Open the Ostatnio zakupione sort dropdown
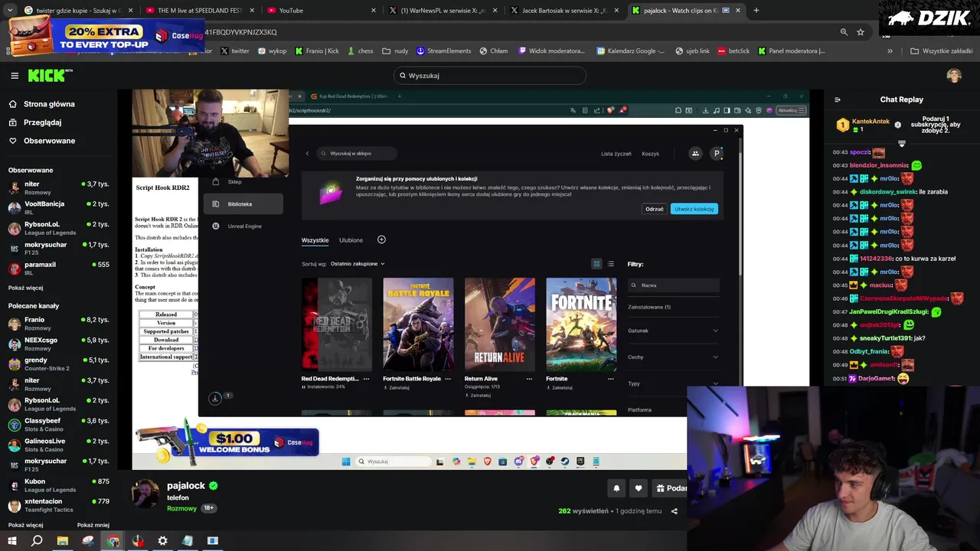This screenshot has width=980, height=551. [x=358, y=264]
